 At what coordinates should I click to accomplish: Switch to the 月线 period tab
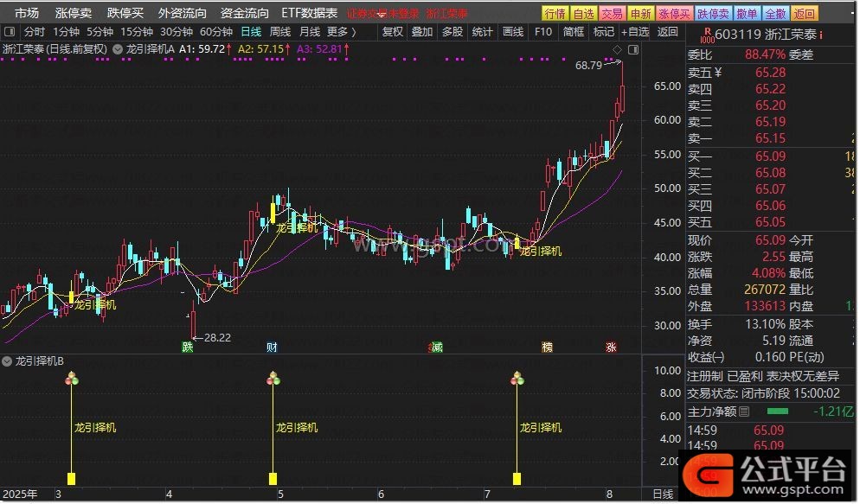(x=310, y=32)
